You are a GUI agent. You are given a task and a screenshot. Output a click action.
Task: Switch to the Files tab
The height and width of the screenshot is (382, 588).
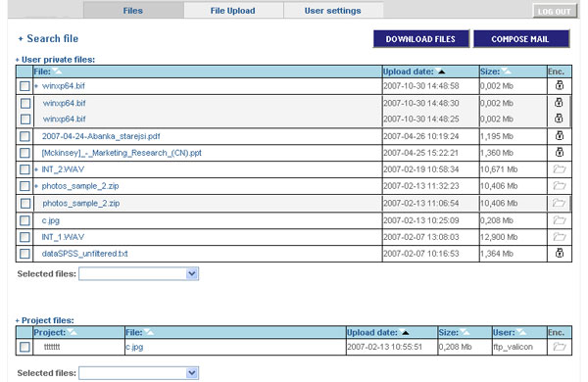(x=133, y=11)
